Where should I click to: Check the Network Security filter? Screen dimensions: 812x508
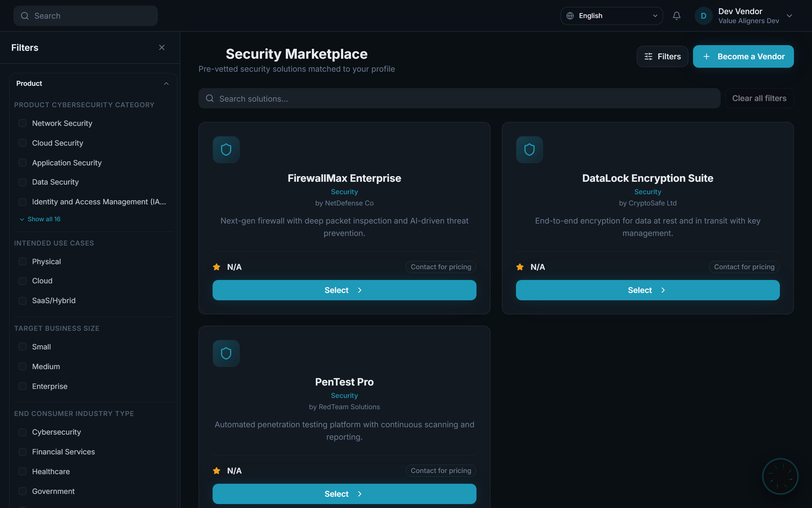tap(23, 123)
